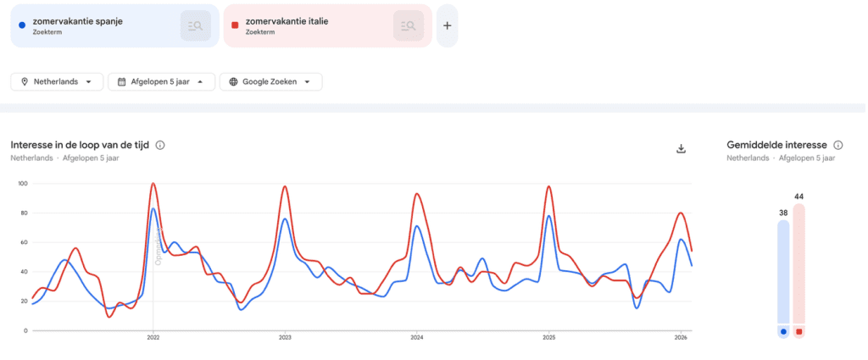Click the Interesse in de loop van de tijd heading
This screenshot has width=868, height=360.
(x=80, y=145)
